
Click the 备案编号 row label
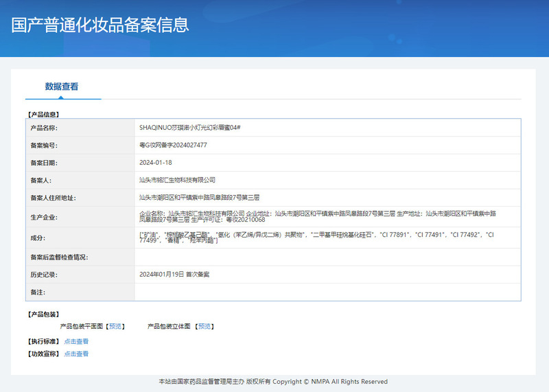point(44,146)
